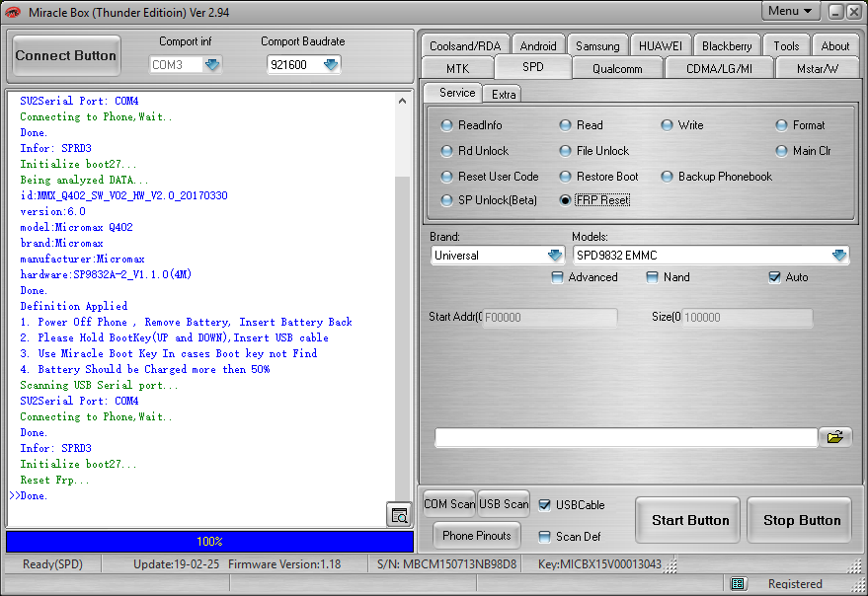Select the Backup Phonebook radio option
Viewport: 868px width, 596px height.
[x=716, y=177]
